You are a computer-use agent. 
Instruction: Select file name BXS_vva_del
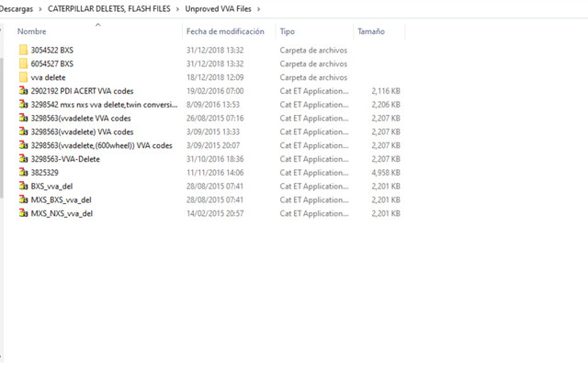(x=51, y=187)
